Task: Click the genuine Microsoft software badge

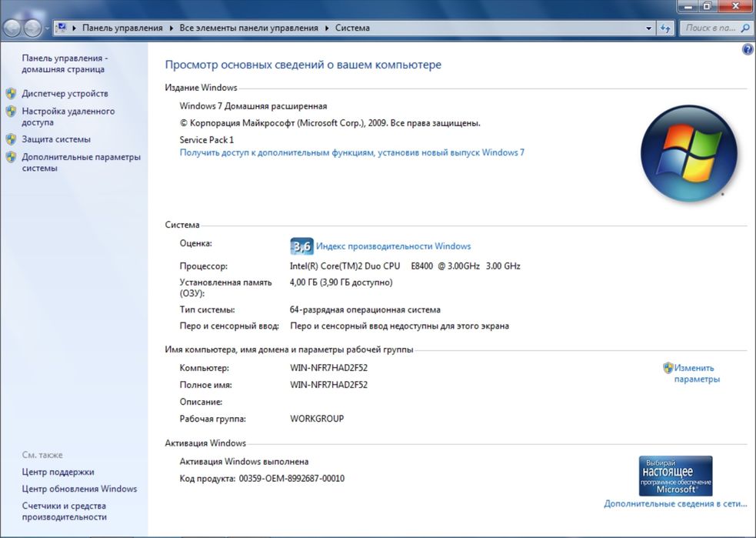Action: [675, 476]
